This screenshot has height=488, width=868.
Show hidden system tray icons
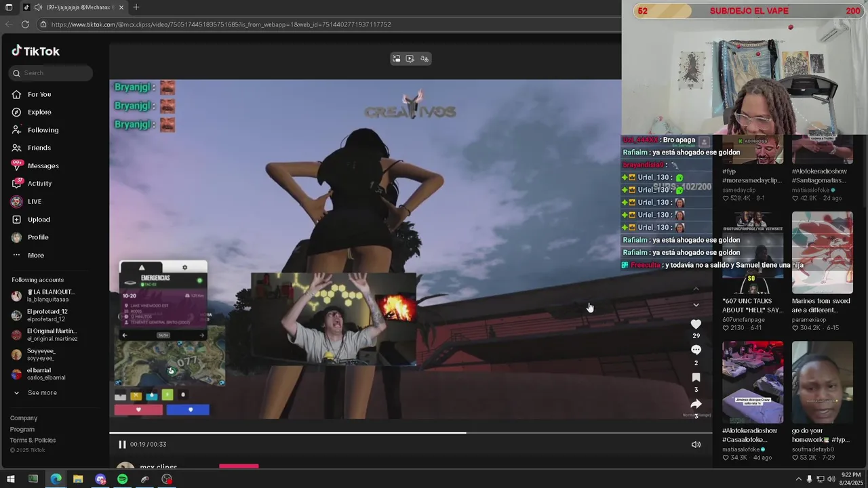coord(798,479)
